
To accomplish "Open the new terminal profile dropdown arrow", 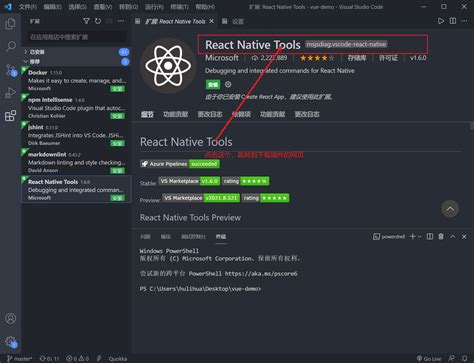I will (x=420, y=236).
